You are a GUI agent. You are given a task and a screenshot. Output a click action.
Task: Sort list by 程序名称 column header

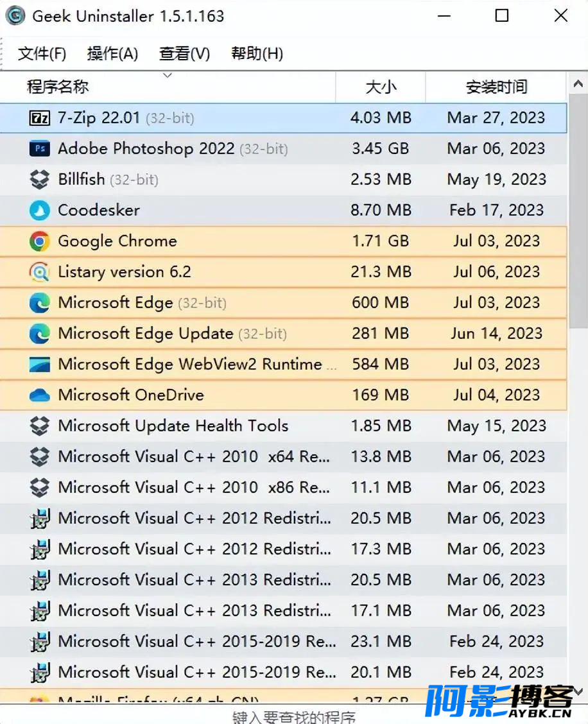(x=58, y=87)
